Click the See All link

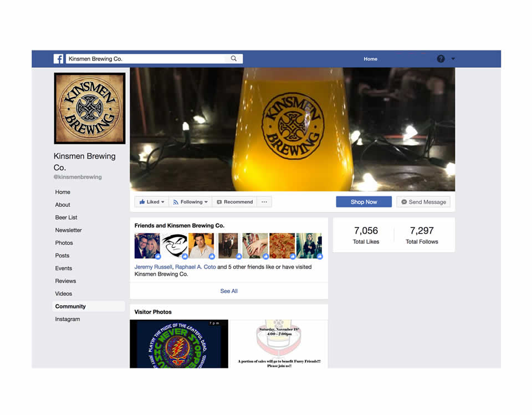click(229, 291)
